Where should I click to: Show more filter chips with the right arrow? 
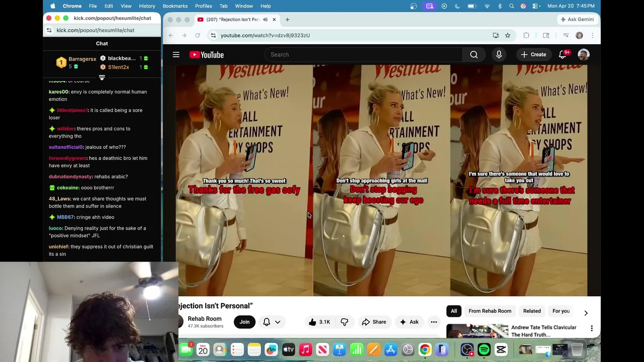pyautogui.click(x=586, y=313)
